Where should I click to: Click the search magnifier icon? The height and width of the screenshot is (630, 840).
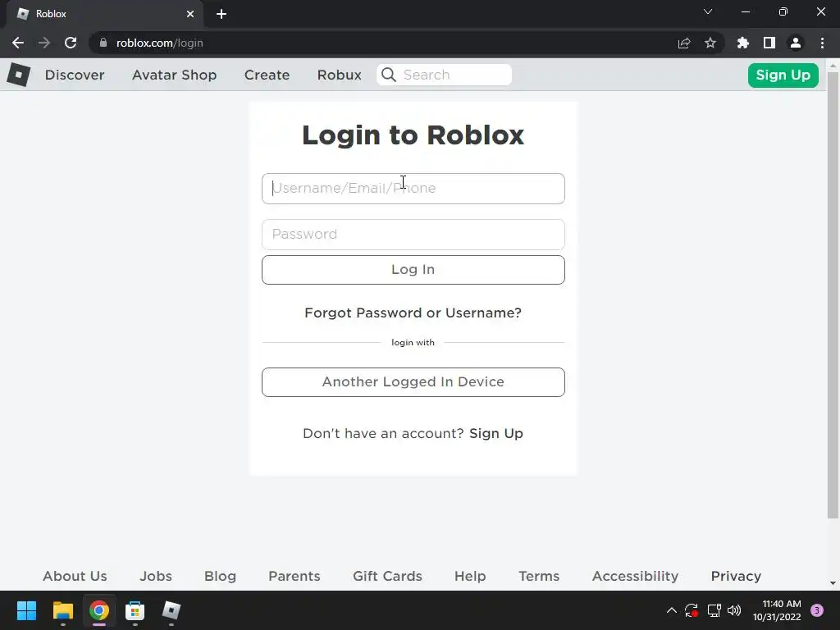[389, 75]
